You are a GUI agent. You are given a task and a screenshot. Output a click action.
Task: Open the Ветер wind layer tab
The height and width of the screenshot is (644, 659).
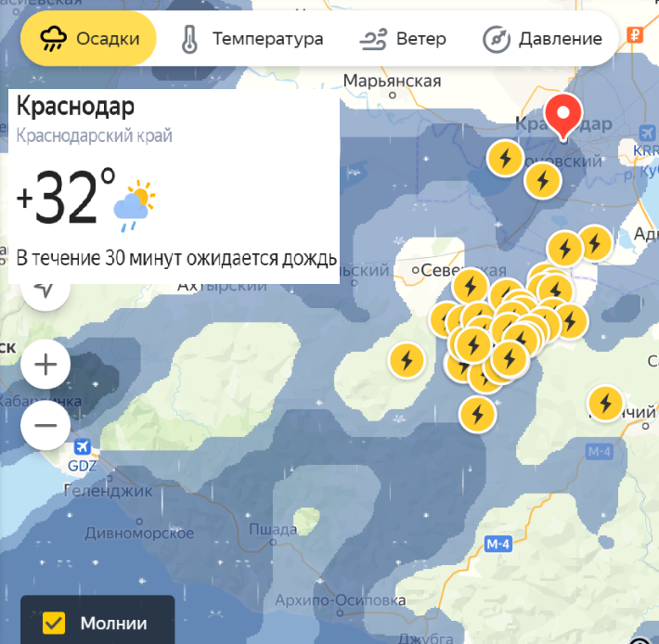tap(403, 39)
